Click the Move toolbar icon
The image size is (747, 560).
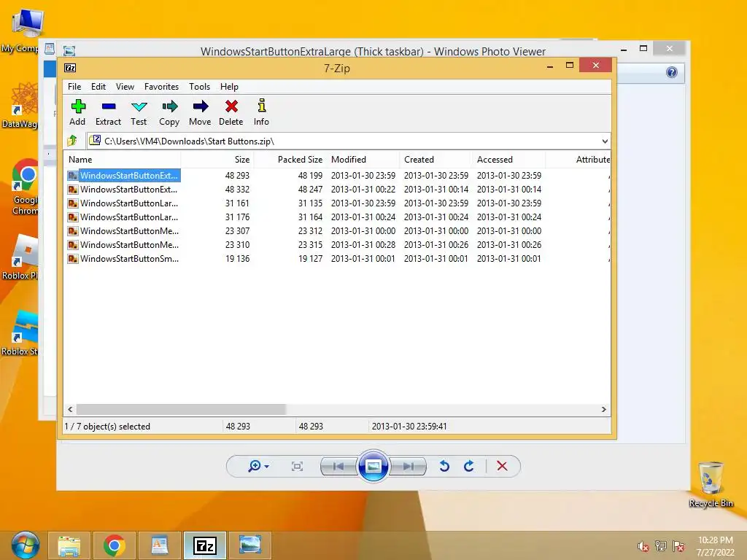point(200,112)
